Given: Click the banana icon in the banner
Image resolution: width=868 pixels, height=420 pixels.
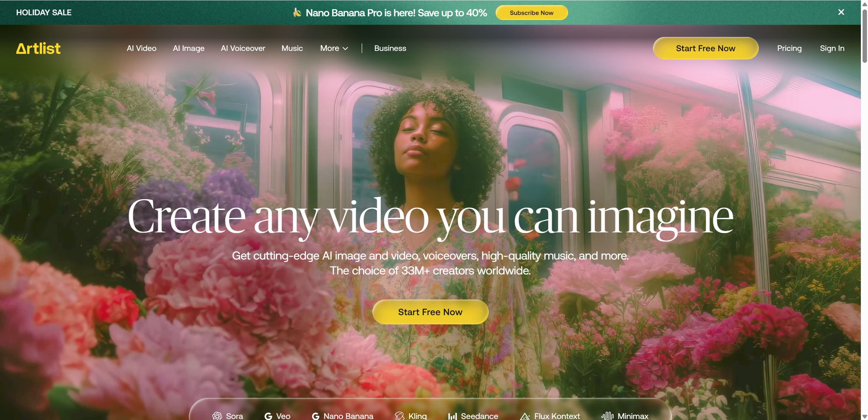Looking at the screenshot, I should point(297,13).
